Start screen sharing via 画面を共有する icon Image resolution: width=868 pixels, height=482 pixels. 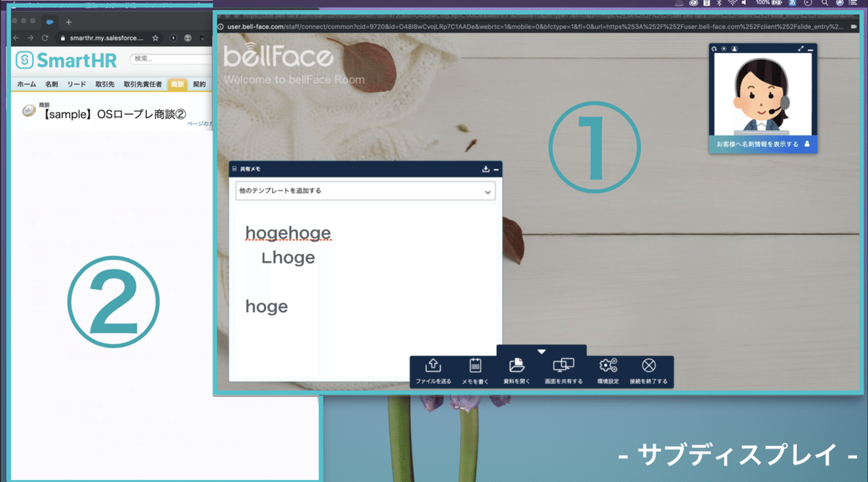point(563,365)
